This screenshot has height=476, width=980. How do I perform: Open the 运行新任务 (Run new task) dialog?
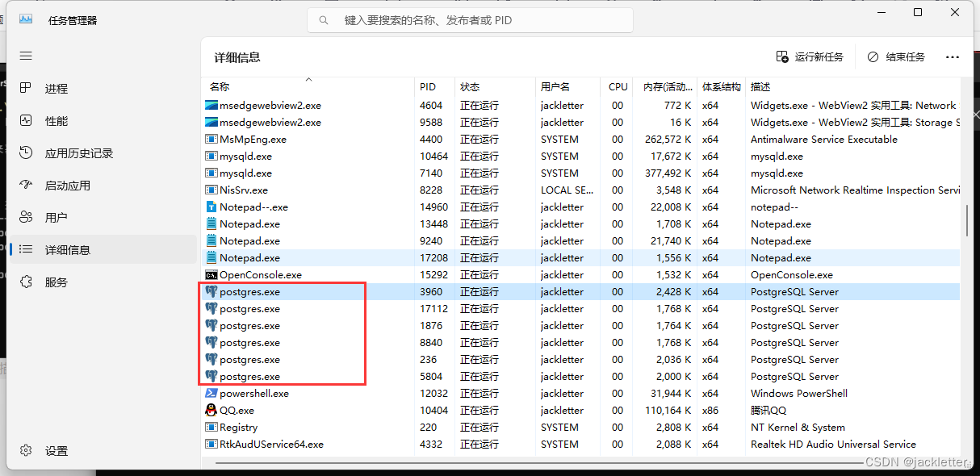coord(809,56)
